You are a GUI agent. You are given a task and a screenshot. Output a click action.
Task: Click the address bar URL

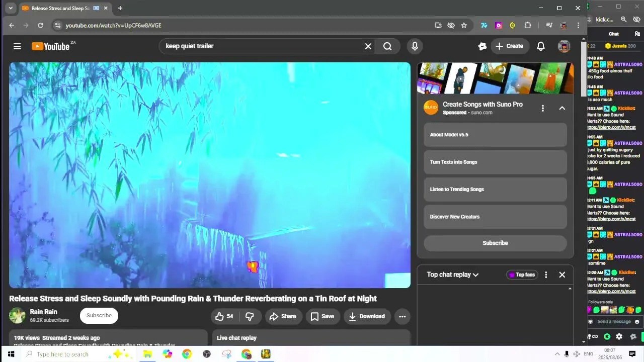pyautogui.click(x=114, y=25)
